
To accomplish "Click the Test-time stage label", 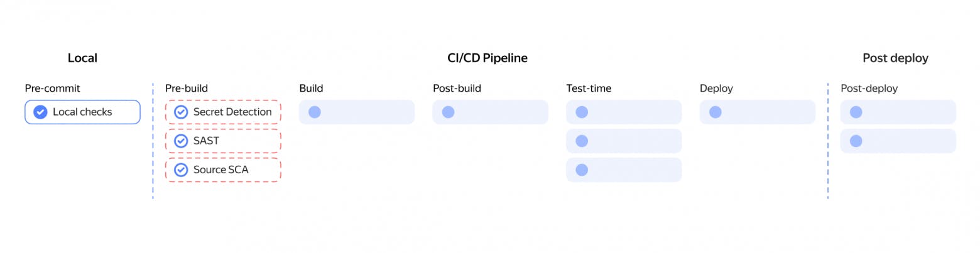I will (x=589, y=89).
